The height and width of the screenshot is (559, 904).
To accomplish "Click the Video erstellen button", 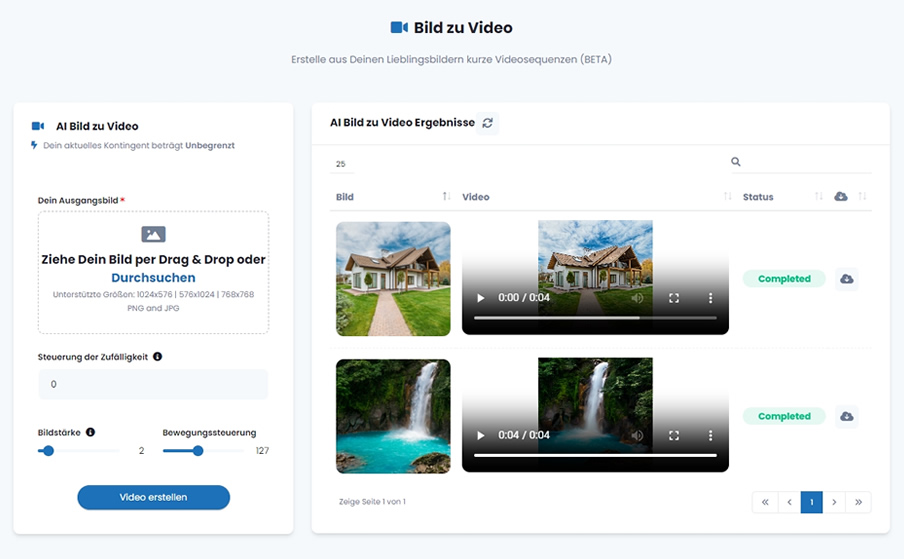I will (x=153, y=497).
